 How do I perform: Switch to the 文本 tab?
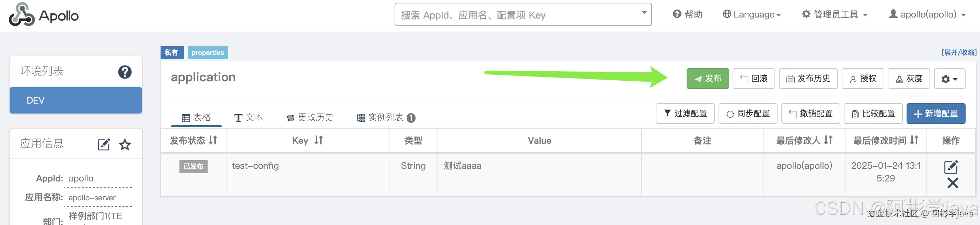point(249,117)
